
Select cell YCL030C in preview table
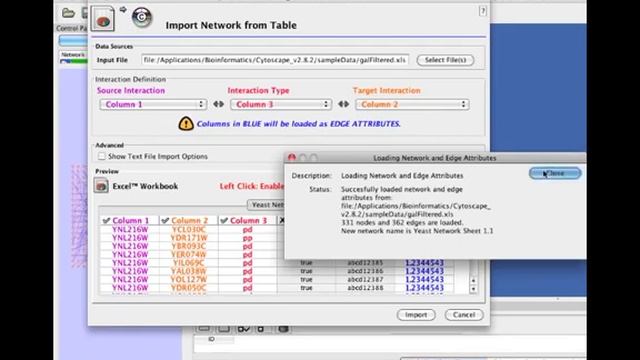189,229
